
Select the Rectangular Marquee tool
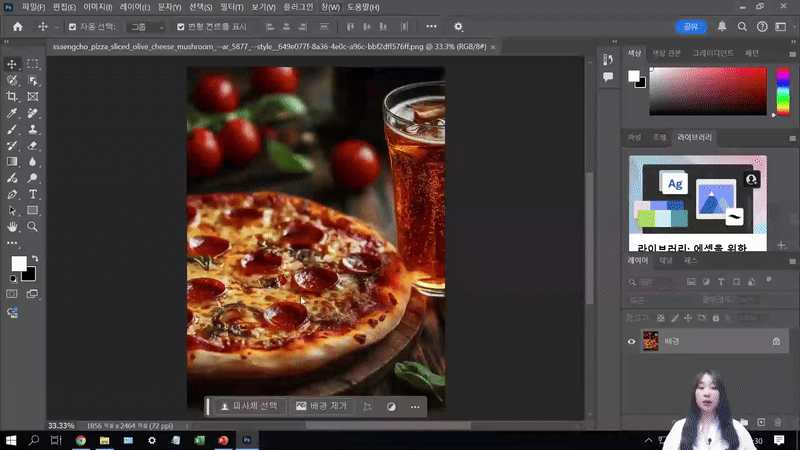pyautogui.click(x=33, y=64)
